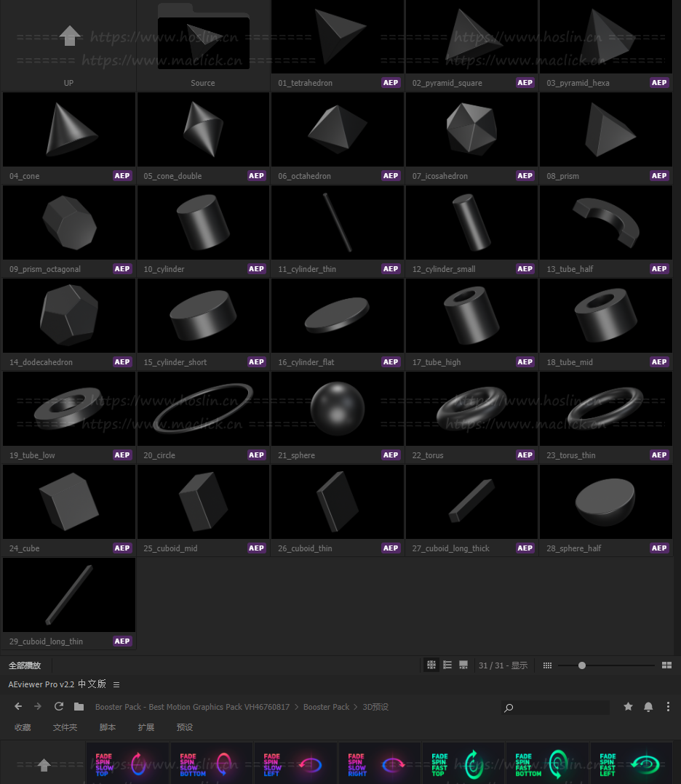Open the 文件夹 tab

[65, 727]
